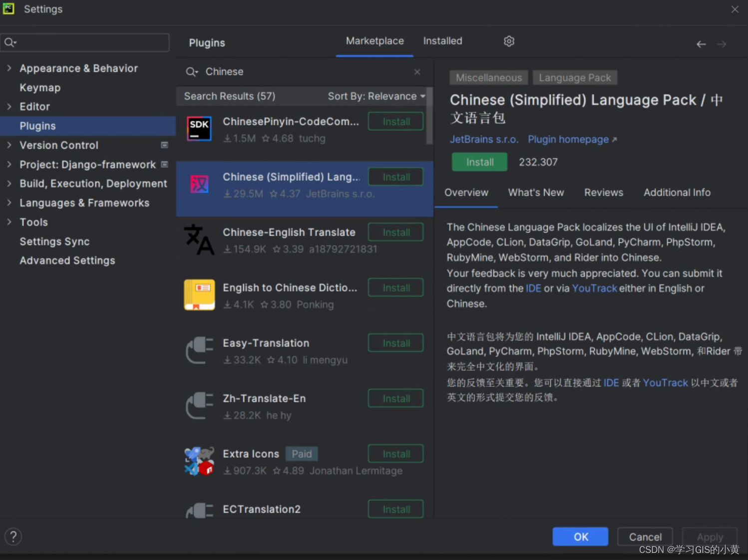Open the plugin search options magnifier
The image size is (748, 560).
(192, 72)
